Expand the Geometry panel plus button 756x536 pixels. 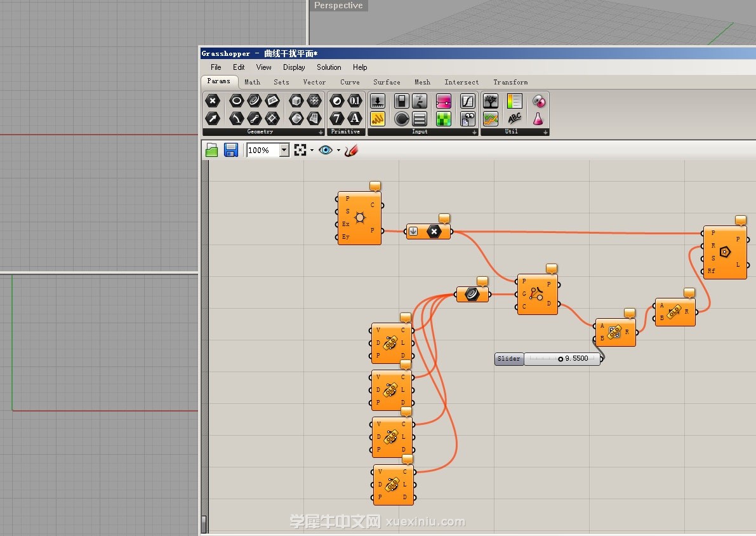click(x=321, y=131)
